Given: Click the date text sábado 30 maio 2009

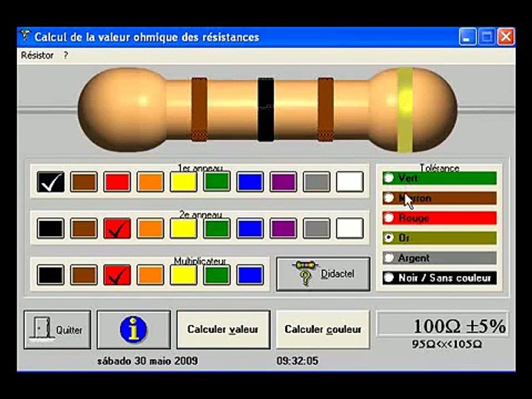Looking at the screenshot, I should click(147, 361).
